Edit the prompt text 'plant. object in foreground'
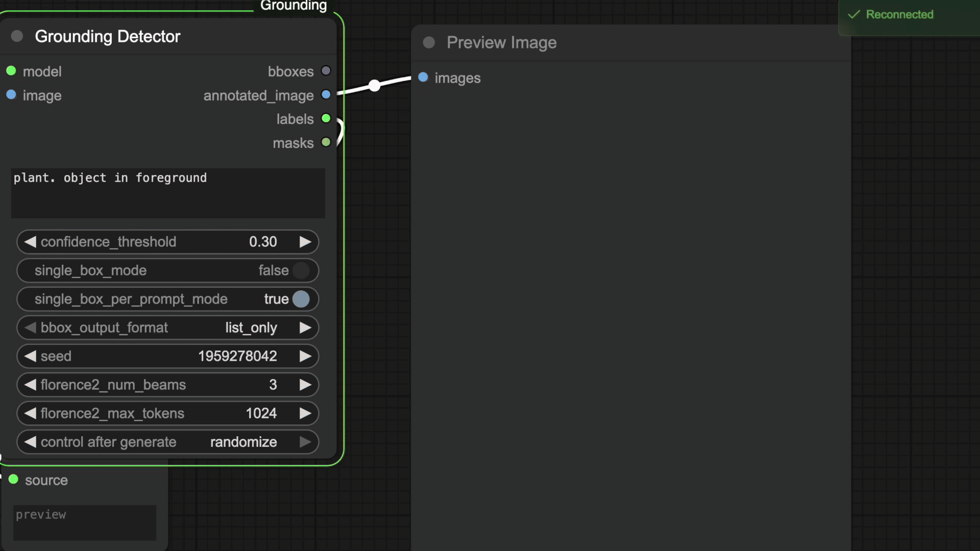The height and width of the screenshot is (551, 980). click(168, 193)
